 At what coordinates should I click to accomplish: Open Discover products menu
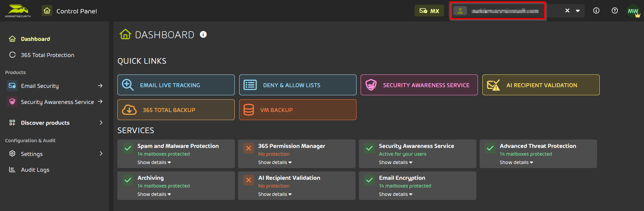tap(45, 123)
